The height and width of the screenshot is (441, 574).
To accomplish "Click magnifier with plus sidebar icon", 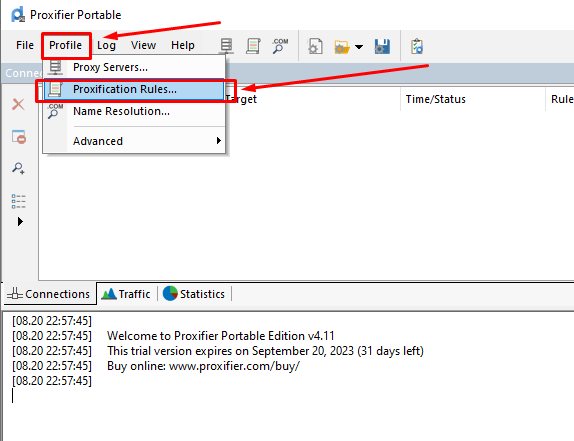I will tap(18, 168).
